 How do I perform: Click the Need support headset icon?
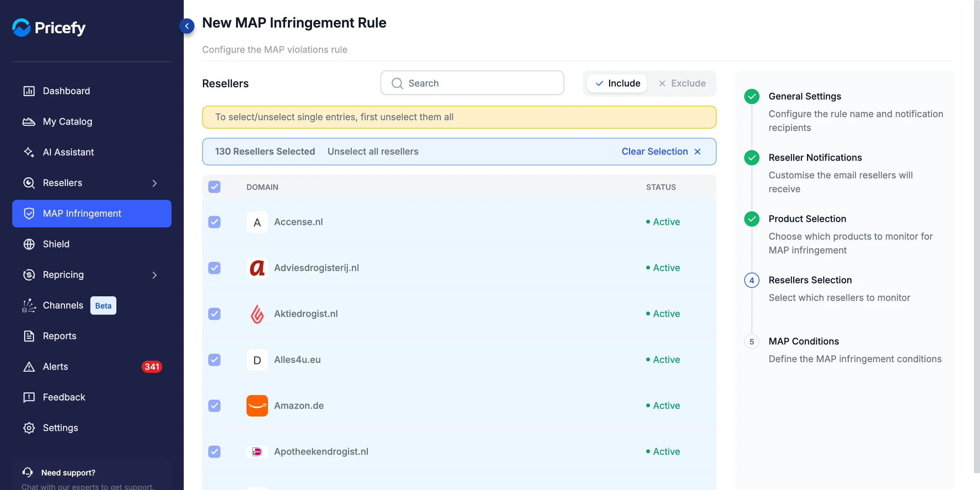28,472
